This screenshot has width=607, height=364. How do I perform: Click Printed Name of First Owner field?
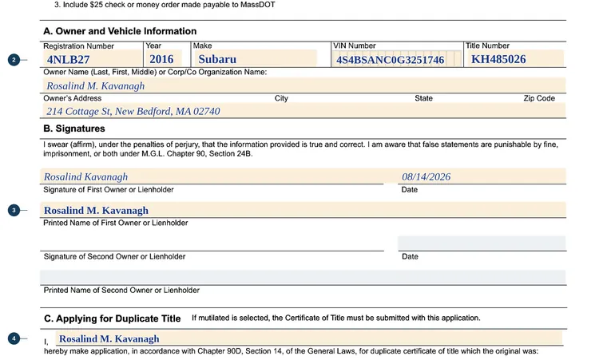click(303, 210)
